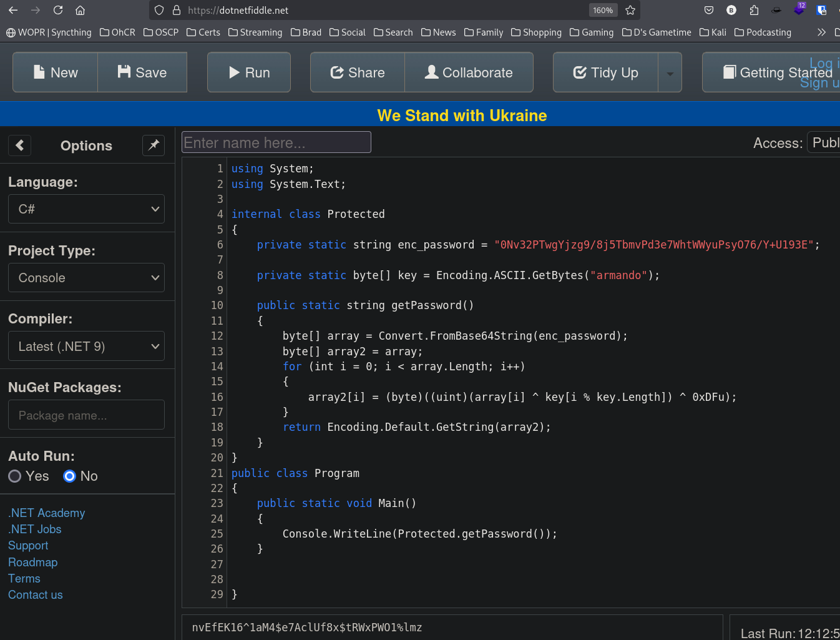The width and height of the screenshot is (840, 640).
Task: Open OSCP bookmark folder
Action: [x=161, y=32]
